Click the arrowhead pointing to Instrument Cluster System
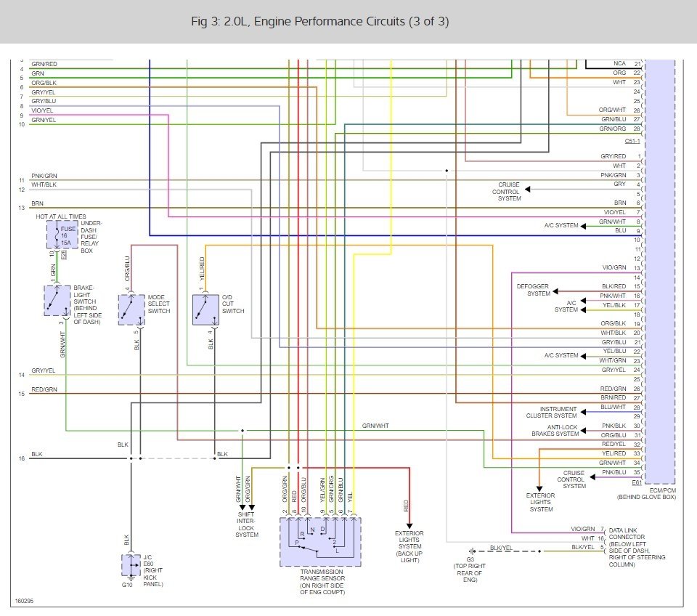697x616 pixels. pyautogui.click(x=583, y=412)
